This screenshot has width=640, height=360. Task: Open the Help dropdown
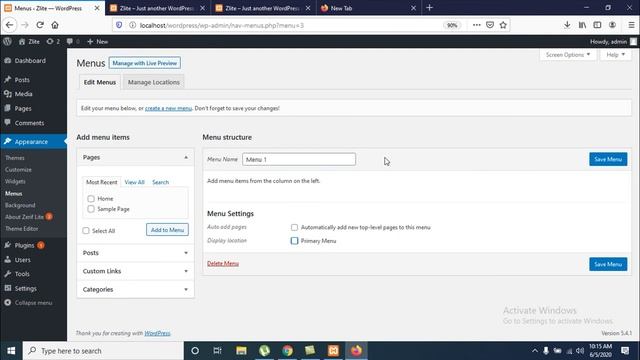[616, 55]
